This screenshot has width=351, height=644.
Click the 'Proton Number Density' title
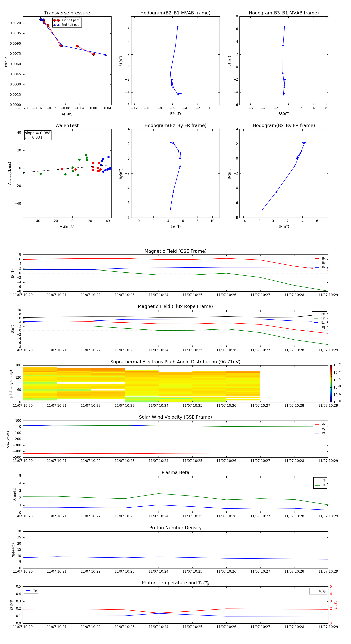[175, 528]
